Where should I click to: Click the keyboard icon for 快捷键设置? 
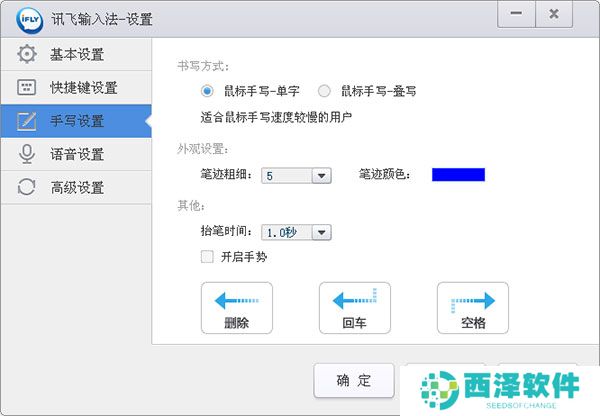click(x=27, y=87)
